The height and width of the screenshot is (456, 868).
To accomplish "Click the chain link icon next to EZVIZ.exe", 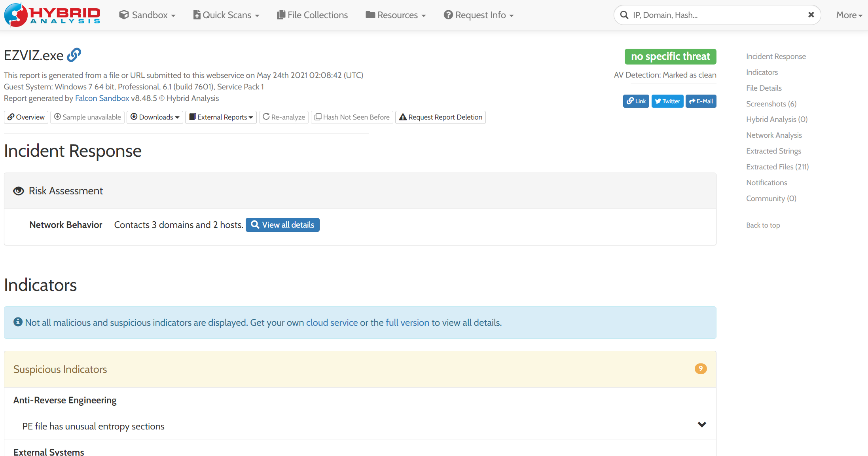I will tap(74, 55).
